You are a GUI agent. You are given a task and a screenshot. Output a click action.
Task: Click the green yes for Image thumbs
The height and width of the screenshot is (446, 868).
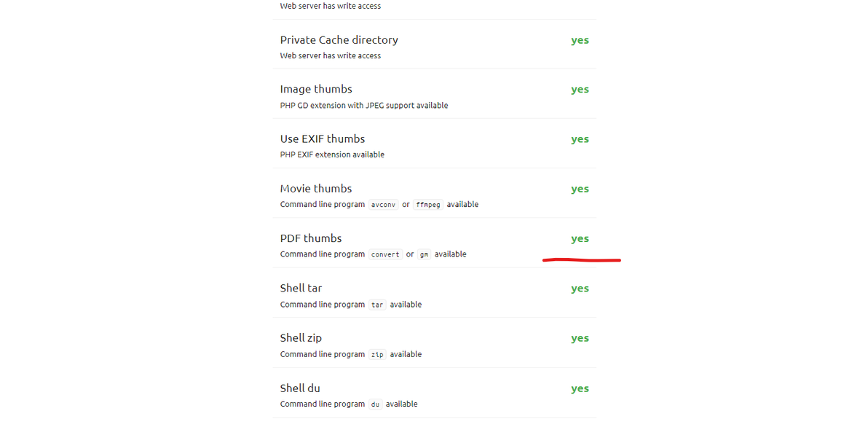pyautogui.click(x=580, y=89)
